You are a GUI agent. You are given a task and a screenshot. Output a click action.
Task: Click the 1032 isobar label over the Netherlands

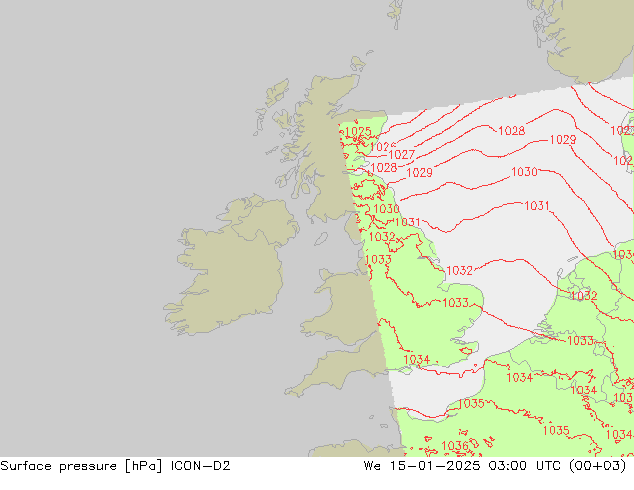pos(584,296)
